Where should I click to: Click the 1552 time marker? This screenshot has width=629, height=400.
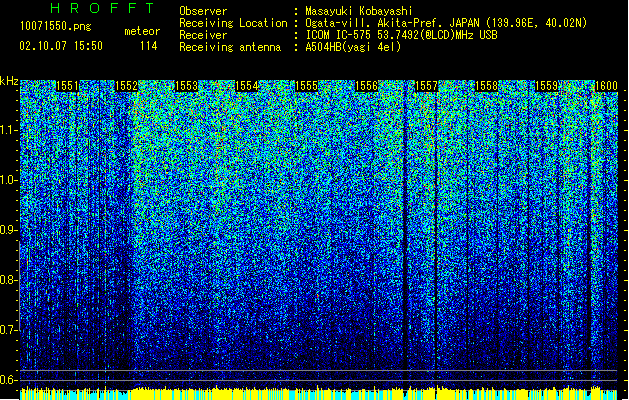[126, 86]
